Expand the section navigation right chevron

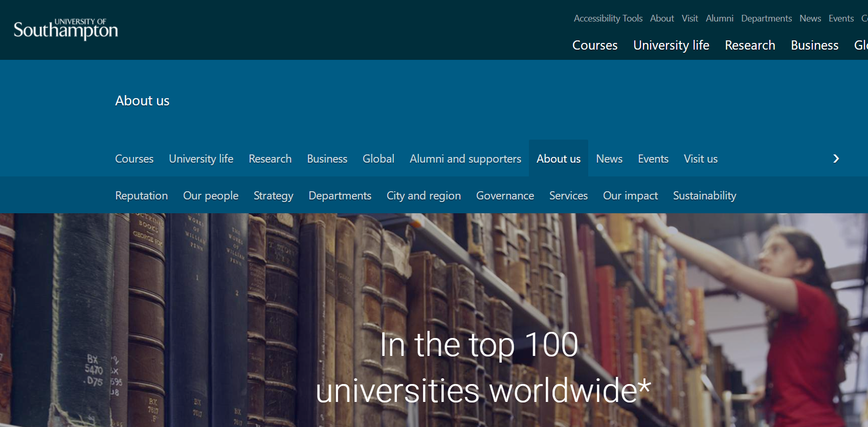coord(836,159)
